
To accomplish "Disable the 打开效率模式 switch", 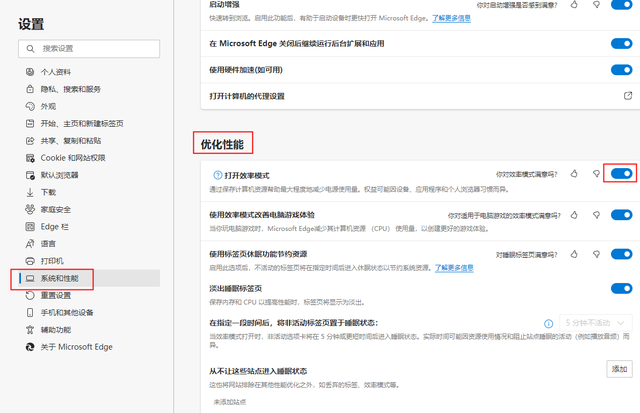I will pyautogui.click(x=622, y=173).
